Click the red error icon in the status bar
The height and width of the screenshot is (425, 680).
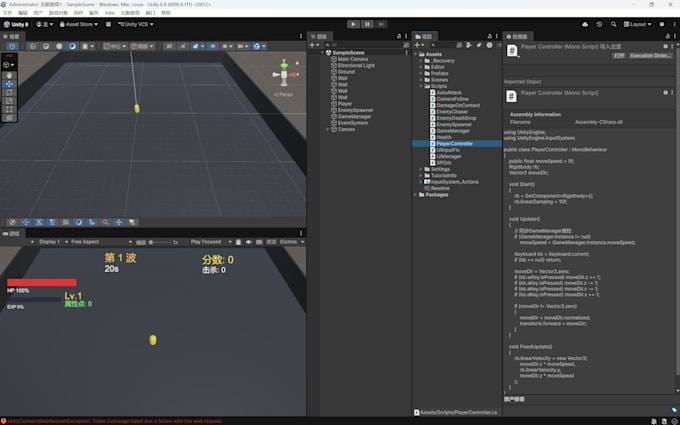[3, 421]
